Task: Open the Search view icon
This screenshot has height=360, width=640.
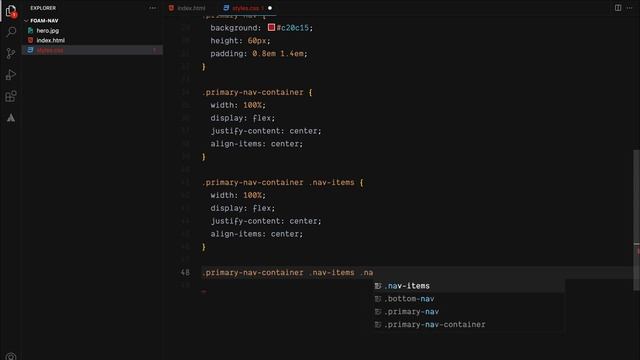Action: click(11, 32)
